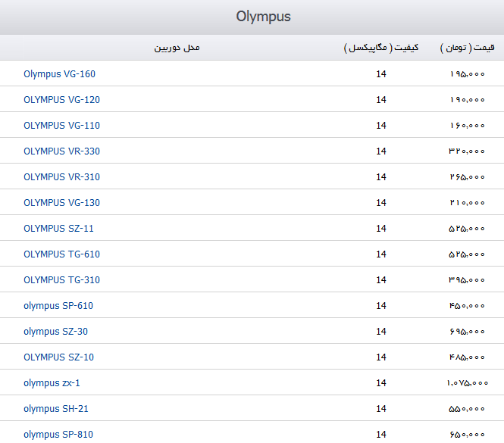Click the کیفیت ( مگاپیکسل ) column header
Image resolution: width=504 pixels, height=443 pixels.
(381, 48)
